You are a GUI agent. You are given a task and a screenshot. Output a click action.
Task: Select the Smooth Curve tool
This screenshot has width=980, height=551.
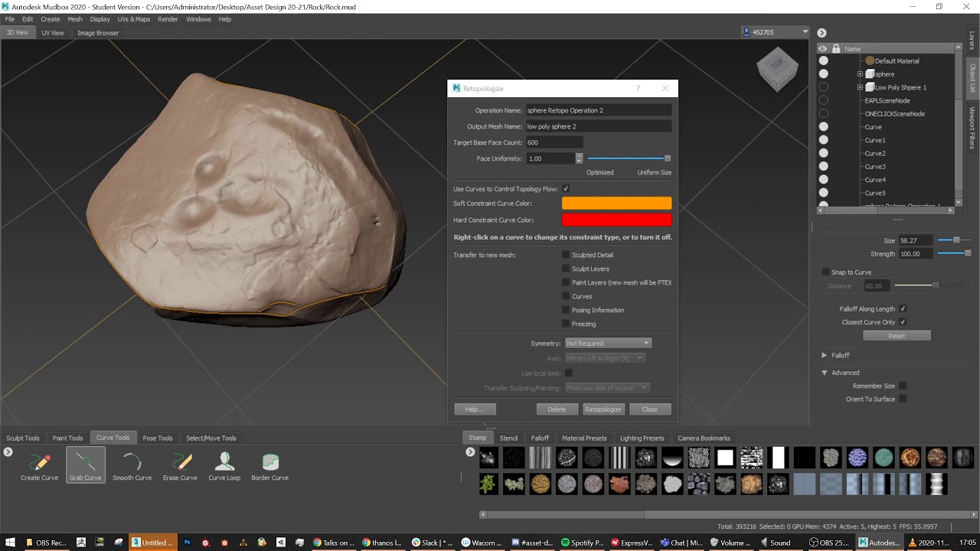tap(132, 466)
